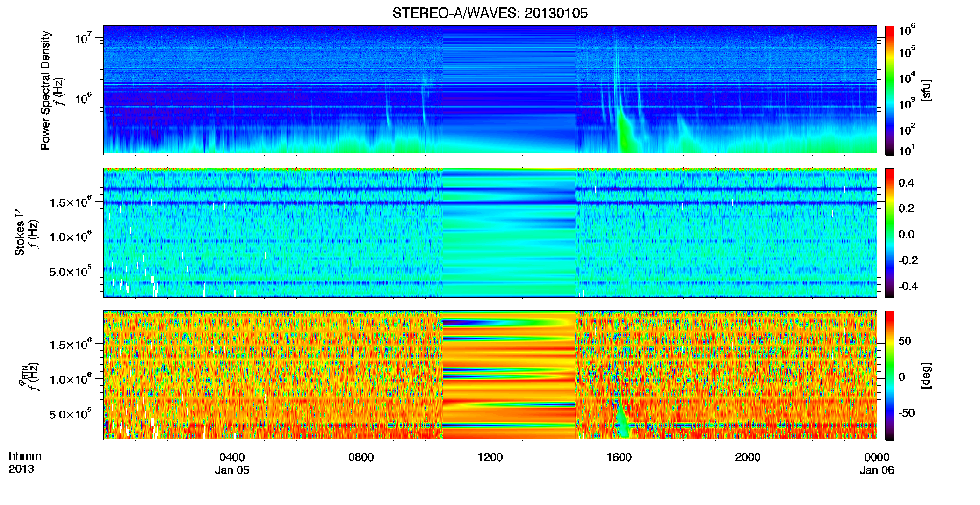Click the '0.4' Stokes V colorbar value
The image size is (980, 505).
[x=906, y=183]
